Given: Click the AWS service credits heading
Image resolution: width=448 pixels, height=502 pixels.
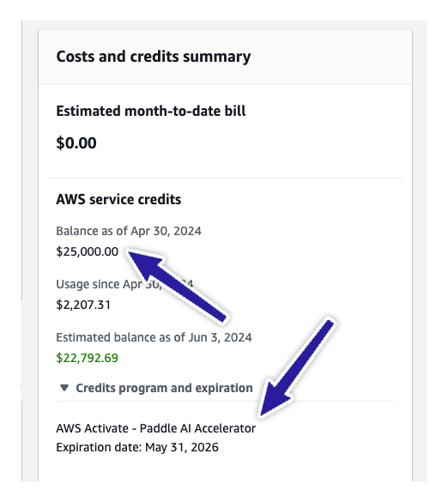Looking at the screenshot, I should coord(118,199).
